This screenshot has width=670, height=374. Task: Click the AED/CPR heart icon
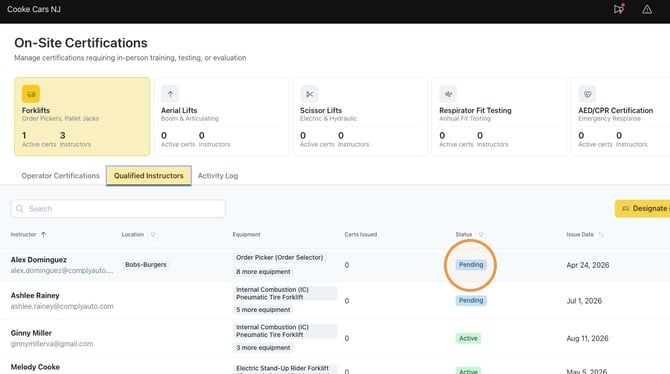coord(587,94)
